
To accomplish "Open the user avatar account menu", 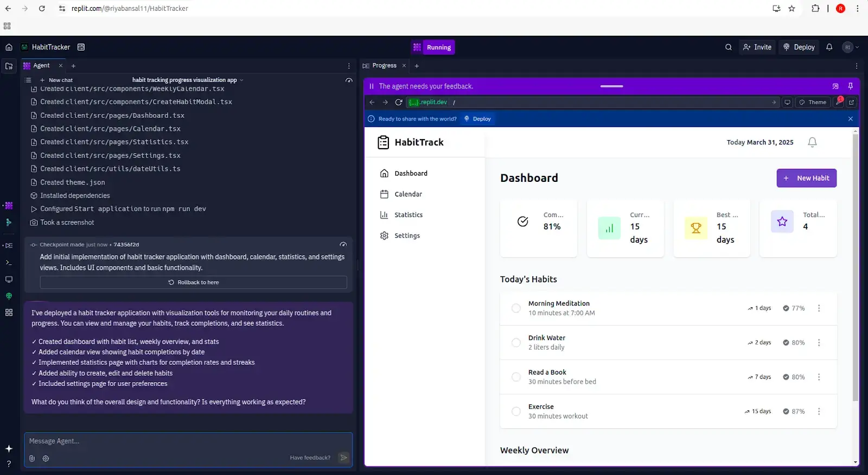I will pyautogui.click(x=850, y=47).
